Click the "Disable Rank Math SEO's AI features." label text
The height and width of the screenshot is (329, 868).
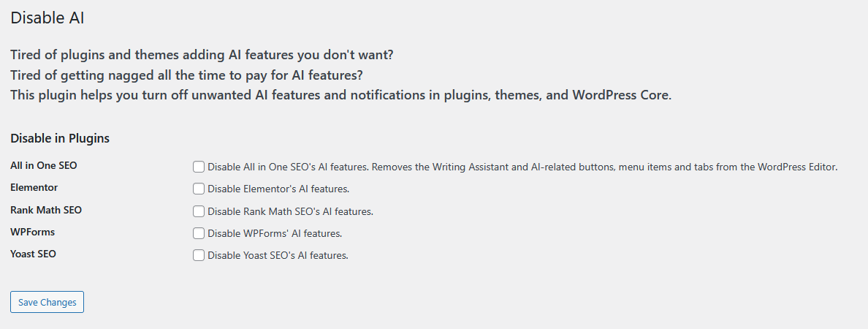point(290,211)
